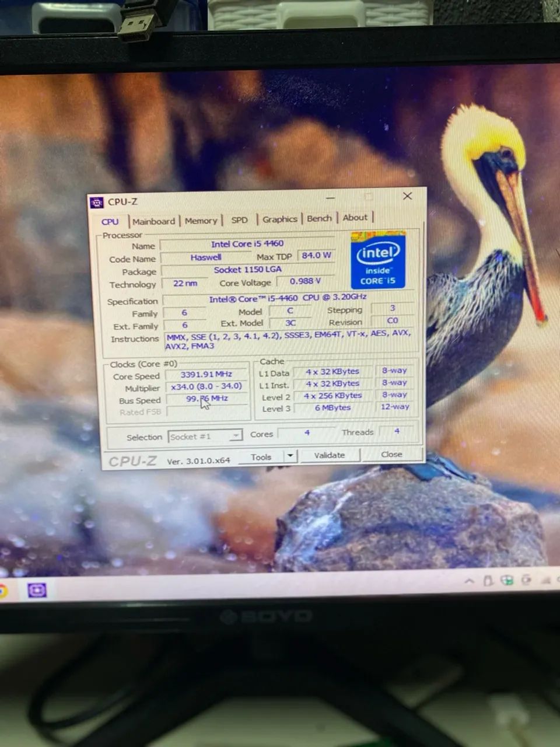Screen dimensions: 560x747
Task: Select the SPD tab
Action: point(239,220)
